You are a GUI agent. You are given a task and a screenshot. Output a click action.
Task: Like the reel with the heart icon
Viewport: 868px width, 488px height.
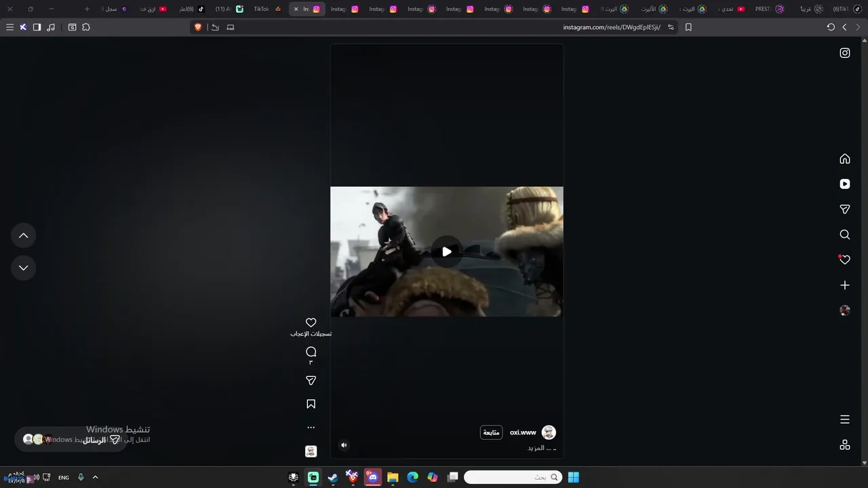tap(311, 323)
